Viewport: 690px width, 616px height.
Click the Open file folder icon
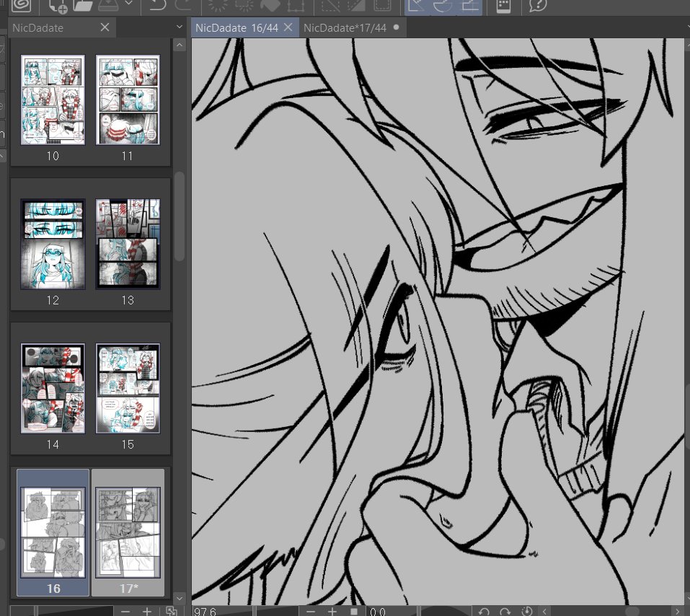point(83,5)
